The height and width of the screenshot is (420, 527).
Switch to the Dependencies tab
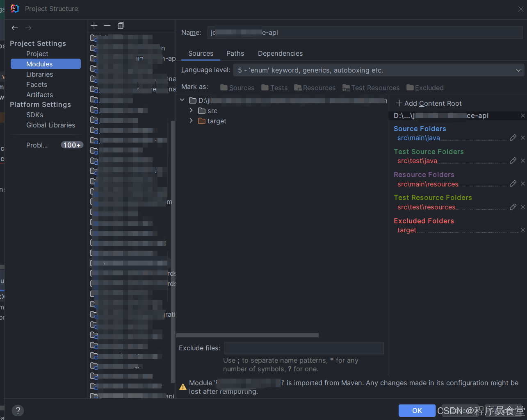click(280, 53)
